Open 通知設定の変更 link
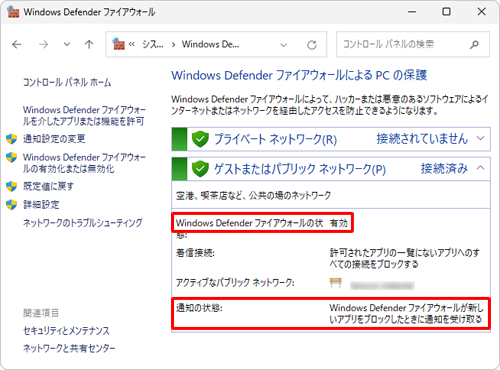Image resolution: width=500 pixels, height=370 pixels. pyautogui.click(x=54, y=139)
